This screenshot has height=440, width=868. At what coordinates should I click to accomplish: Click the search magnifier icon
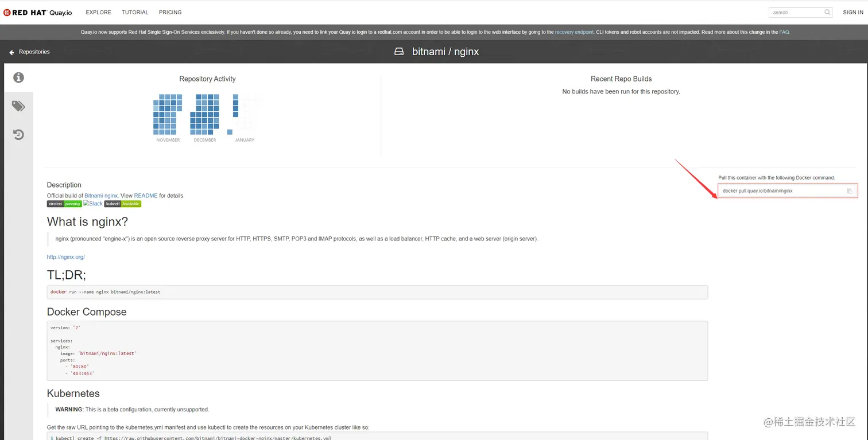pos(827,12)
